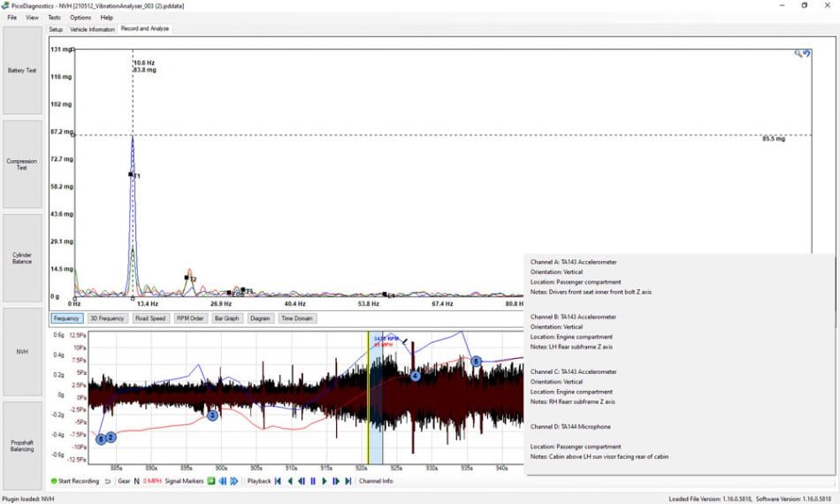Click the Channel D: TA144 Microphone text
Image resolution: width=840 pixels, height=504 pixels.
click(x=570, y=427)
